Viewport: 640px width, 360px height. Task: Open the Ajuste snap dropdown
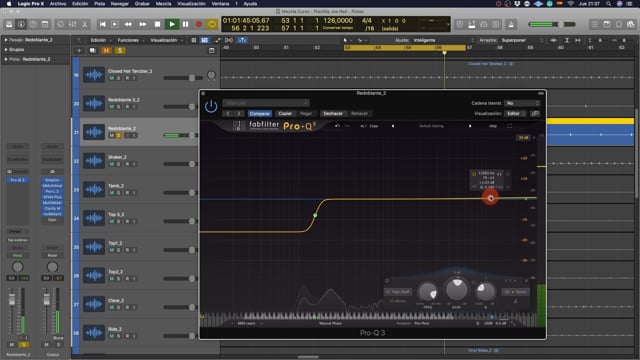[x=444, y=40]
